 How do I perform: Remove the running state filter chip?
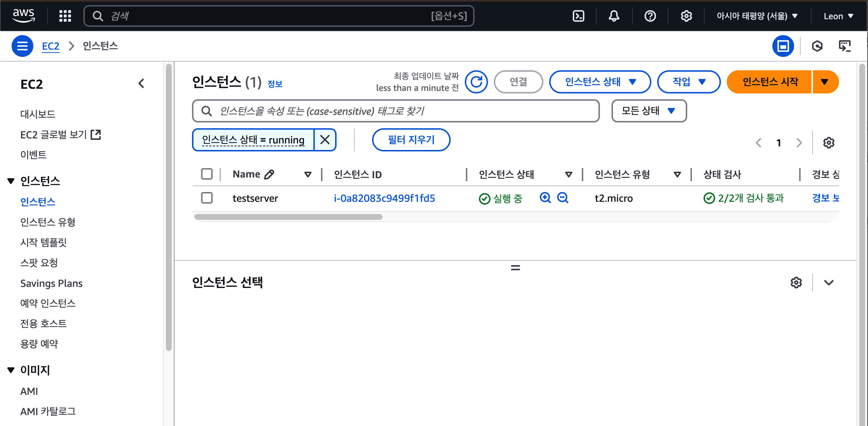(325, 140)
